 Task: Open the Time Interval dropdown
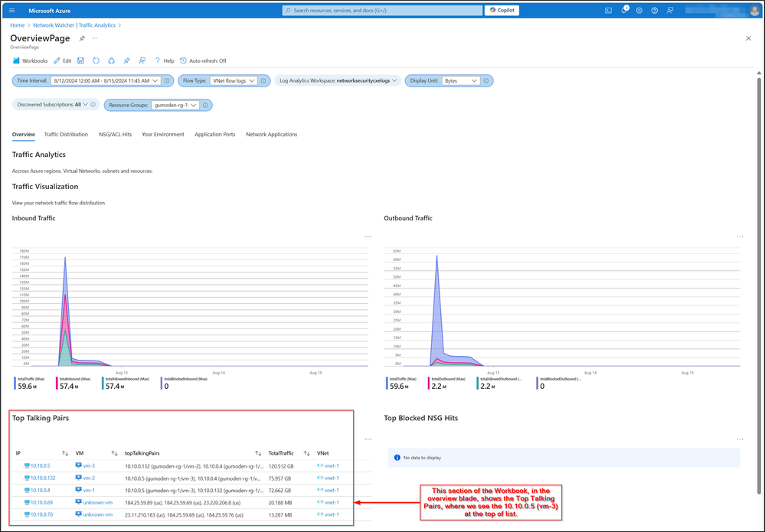(x=106, y=81)
